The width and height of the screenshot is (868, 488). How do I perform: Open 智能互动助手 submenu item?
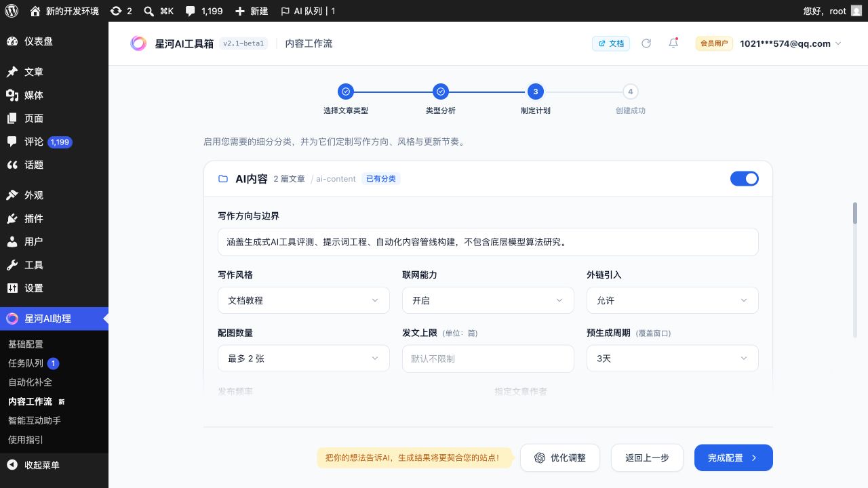coord(35,420)
